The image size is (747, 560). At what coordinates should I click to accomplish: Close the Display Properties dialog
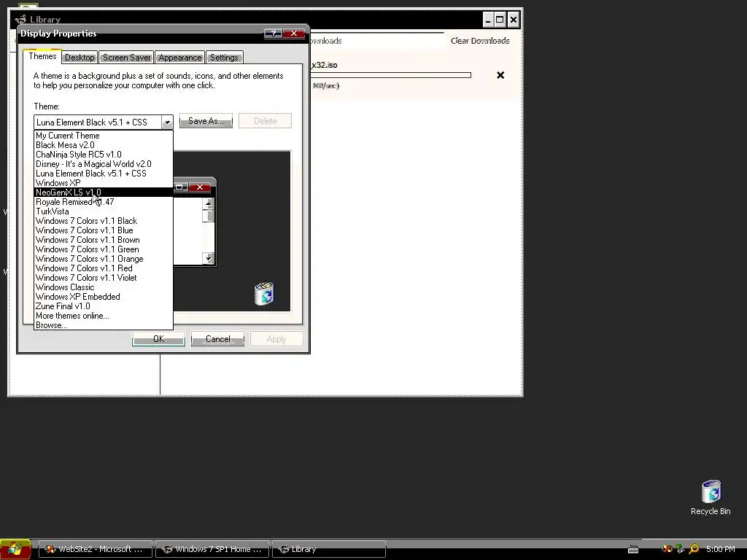click(x=294, y=34)
